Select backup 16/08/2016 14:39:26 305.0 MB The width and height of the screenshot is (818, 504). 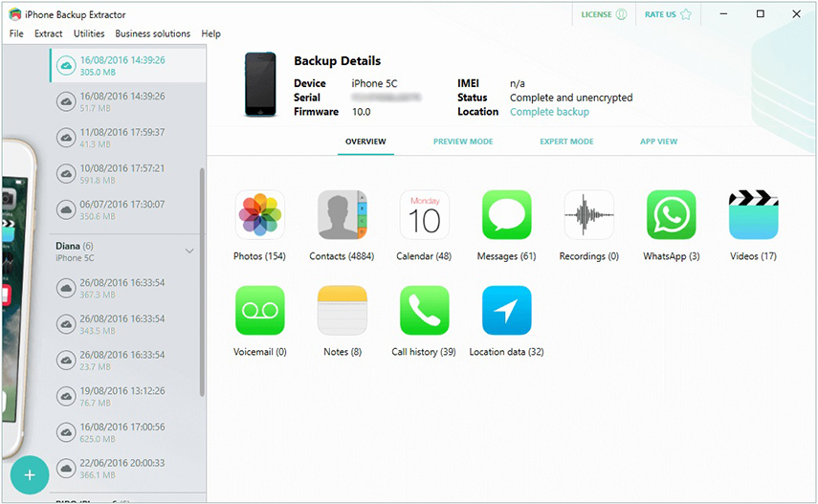[128, 66]
